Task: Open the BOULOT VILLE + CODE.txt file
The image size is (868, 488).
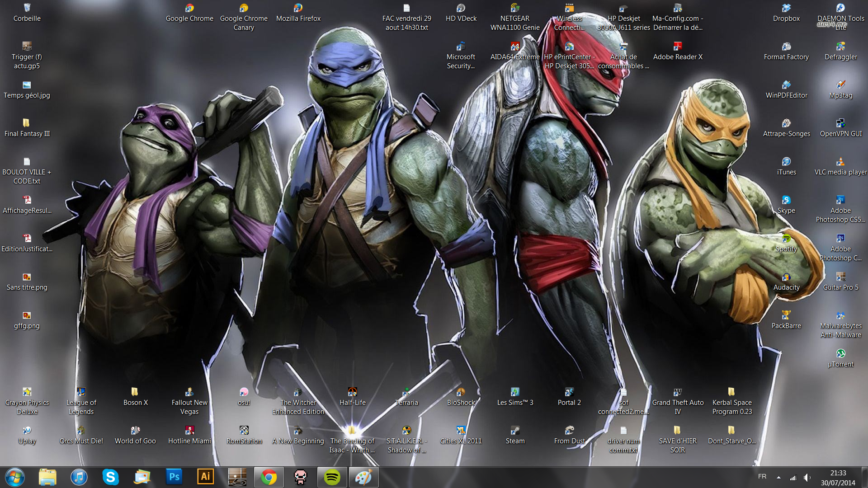Action: pos(27,171)
